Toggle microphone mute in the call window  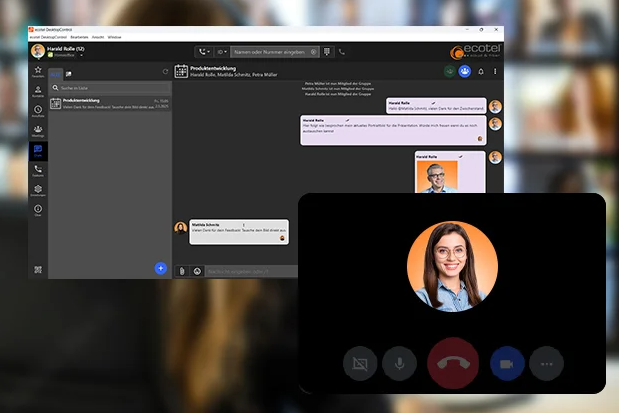[x=400, y=364]
